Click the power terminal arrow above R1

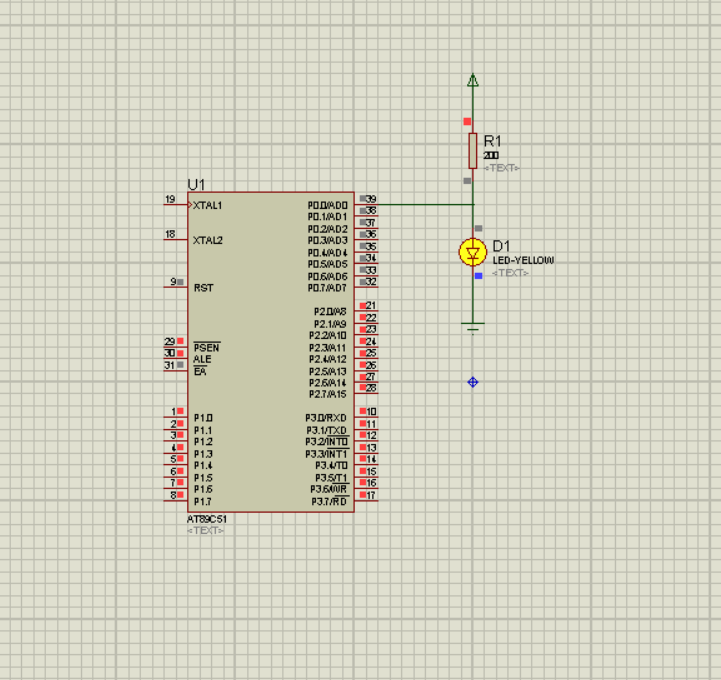(473, 80)
